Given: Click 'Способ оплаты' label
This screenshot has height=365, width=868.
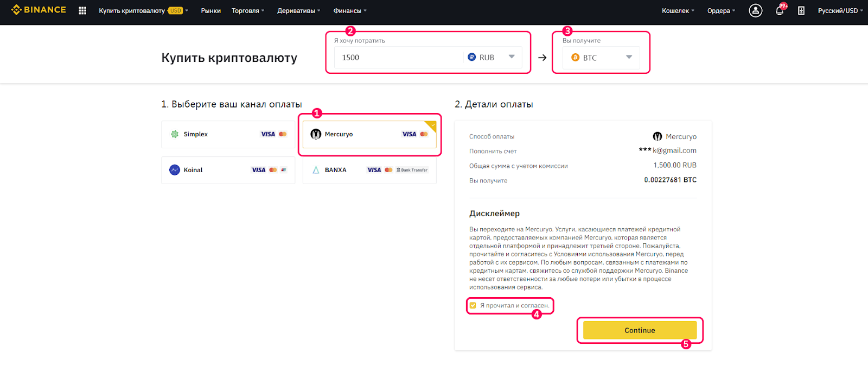Looking at the screenshot, I should (x=492, y=136).
